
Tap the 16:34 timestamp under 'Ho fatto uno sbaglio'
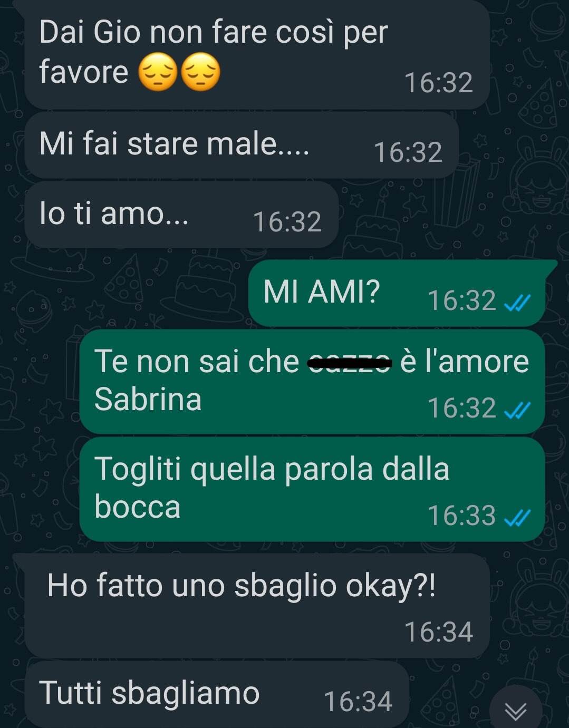click(x=439, y=632)
